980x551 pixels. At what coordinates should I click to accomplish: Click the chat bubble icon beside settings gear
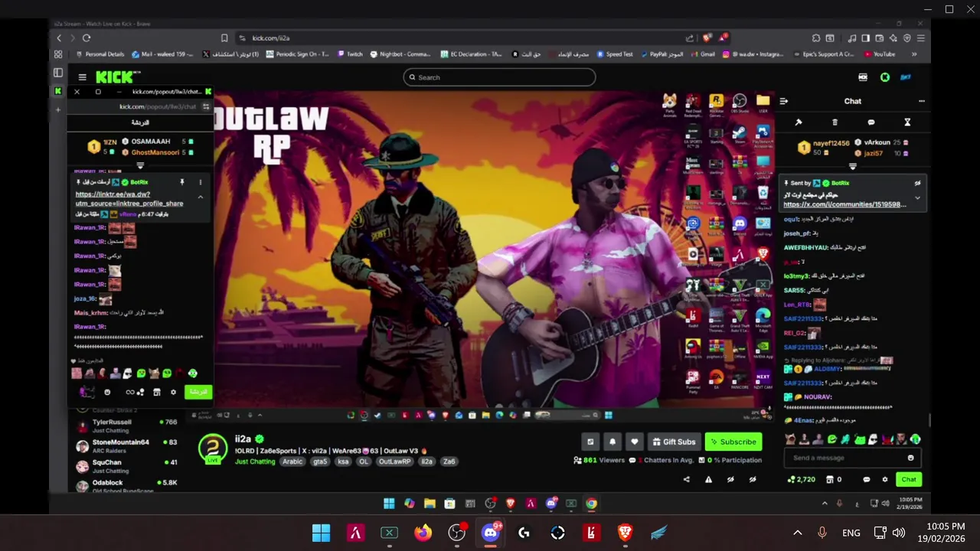pos(867,480)
